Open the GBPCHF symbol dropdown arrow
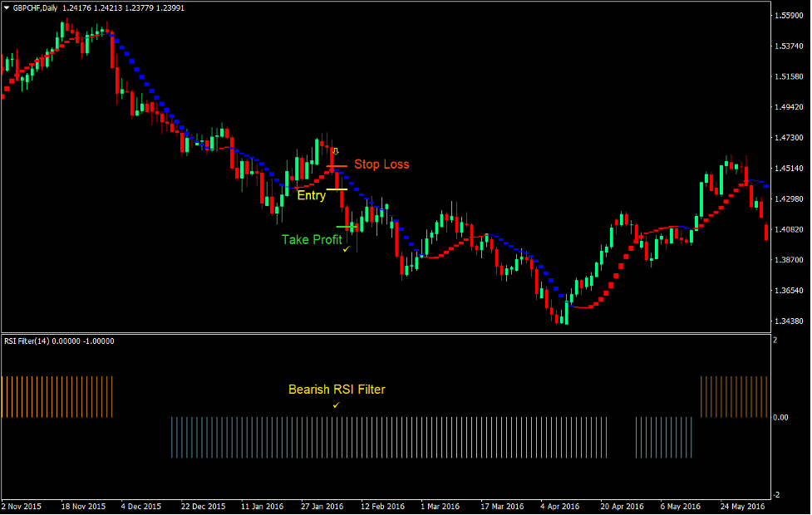Viewport: 812px width, 515px height. coord(7,6)
